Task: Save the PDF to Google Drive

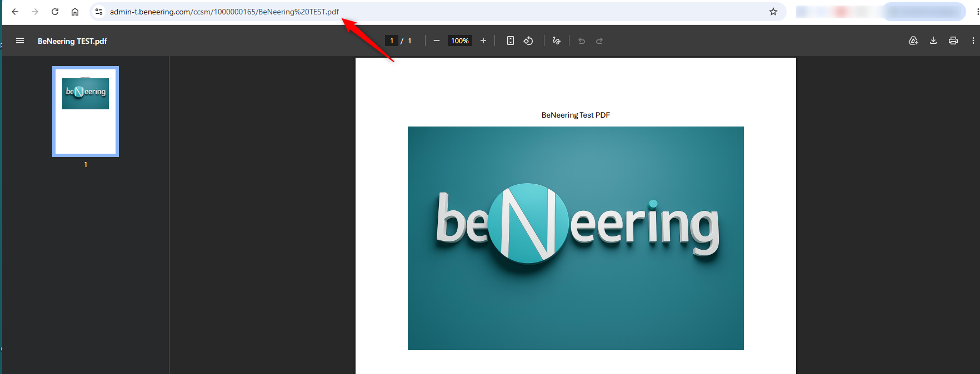Action: [913, 41]
